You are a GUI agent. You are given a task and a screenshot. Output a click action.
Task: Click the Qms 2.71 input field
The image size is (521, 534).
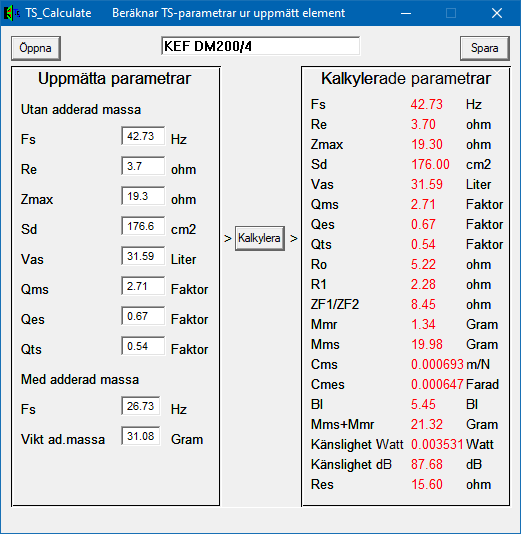(143, 286)
